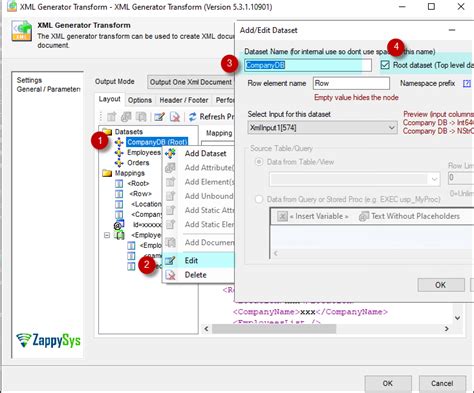The height and width of the screenshot is (393, 474).
Task: Click preview scrollbar right arrow
Action: point(447,329)
